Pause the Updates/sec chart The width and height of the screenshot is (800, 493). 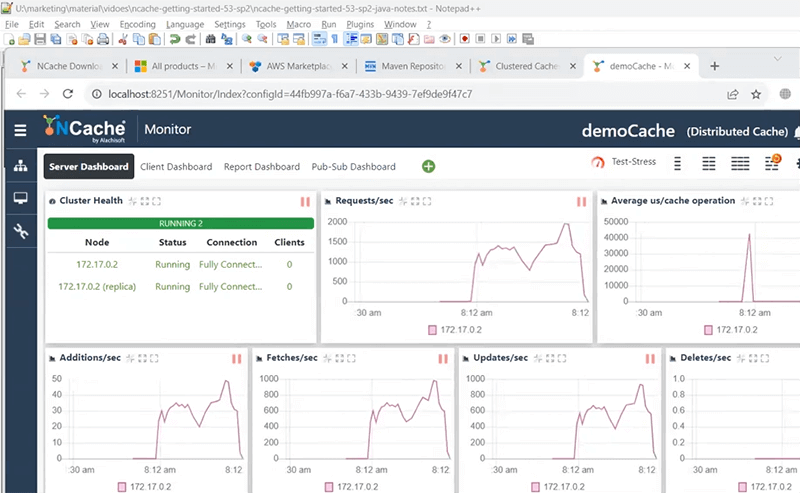click(650, 359)
